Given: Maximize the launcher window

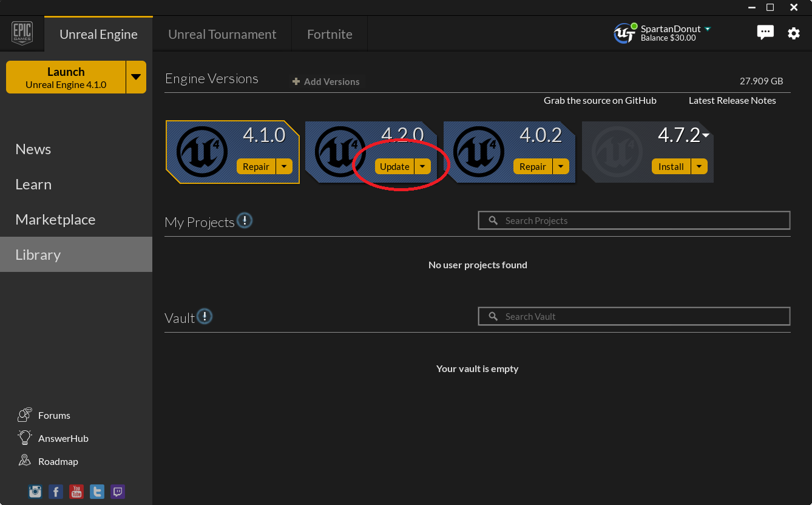Looking at the screenshot, I should (x=770, y=7).
